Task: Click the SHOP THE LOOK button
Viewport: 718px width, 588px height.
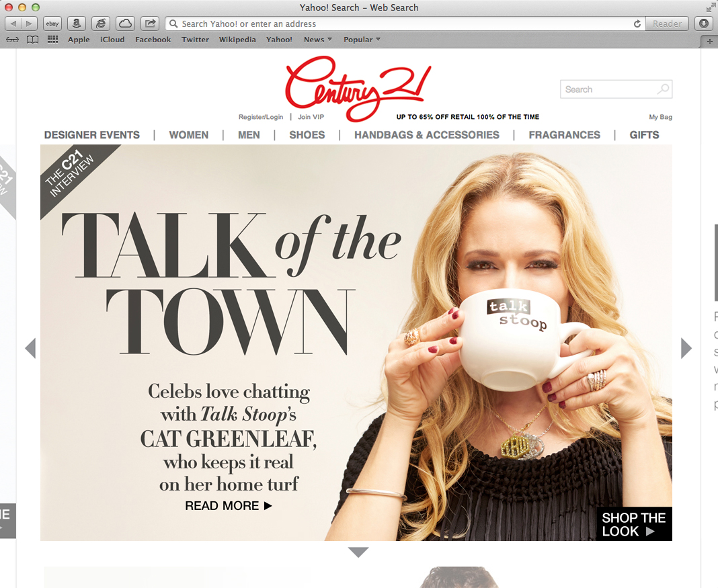Action: [634, 524]
